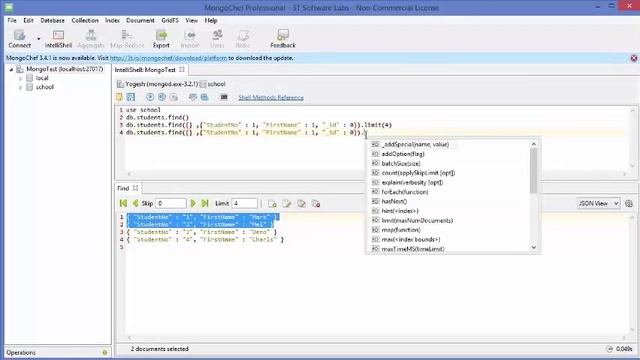Click the speech-bubble shell toolbar icon
Image resolution: width=640 pixels, height=360 pixels.
click(193, 97)
